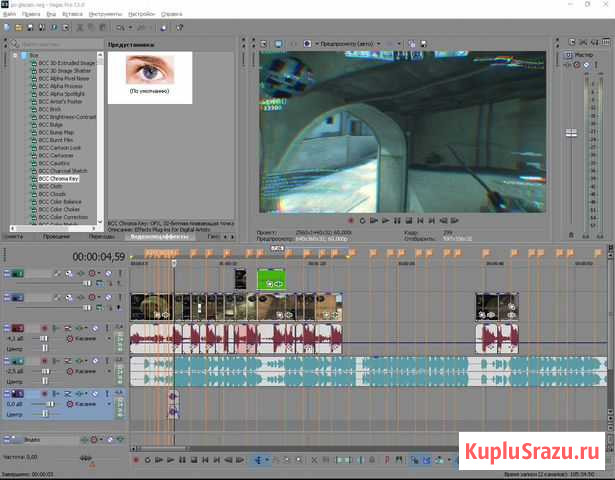Insert a marker from the timeline toolbar

click(x=387, y=460)
